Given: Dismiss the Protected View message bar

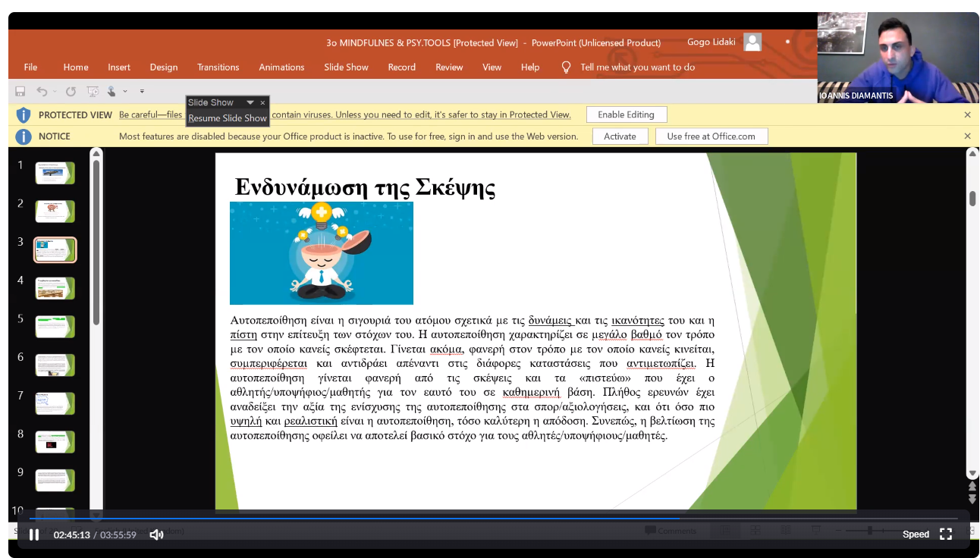Looking at the screenshot, I should point(967,114).
